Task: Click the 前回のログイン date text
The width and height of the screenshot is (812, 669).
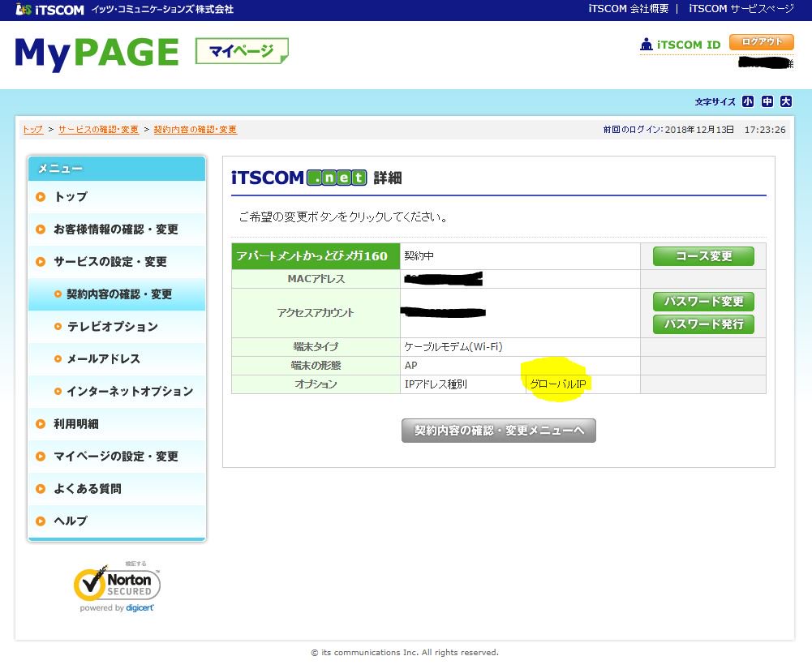Action: pos(694,130)
